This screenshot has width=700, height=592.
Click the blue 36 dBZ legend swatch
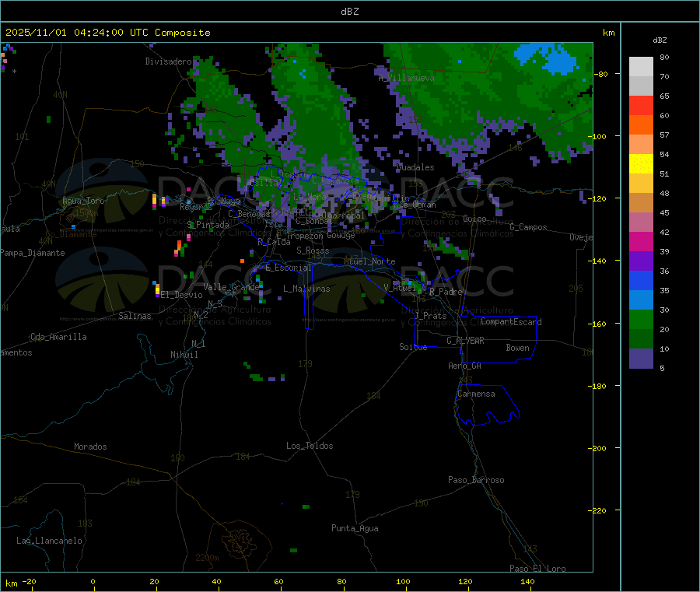(641, 280)
